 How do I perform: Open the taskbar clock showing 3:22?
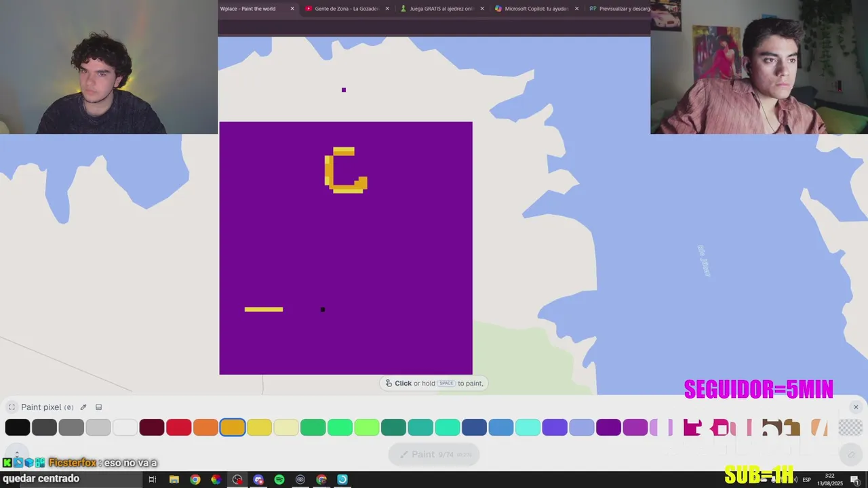click(x=829, y=479)
